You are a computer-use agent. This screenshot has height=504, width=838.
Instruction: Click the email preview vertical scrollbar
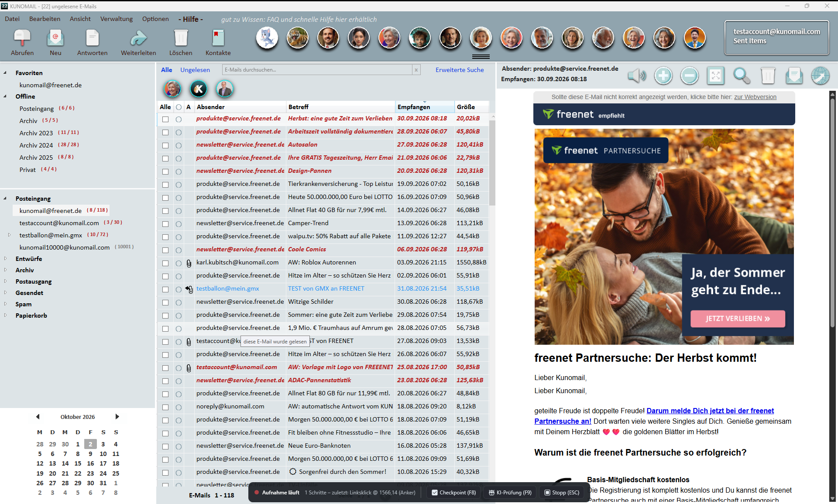click(832, 212)
